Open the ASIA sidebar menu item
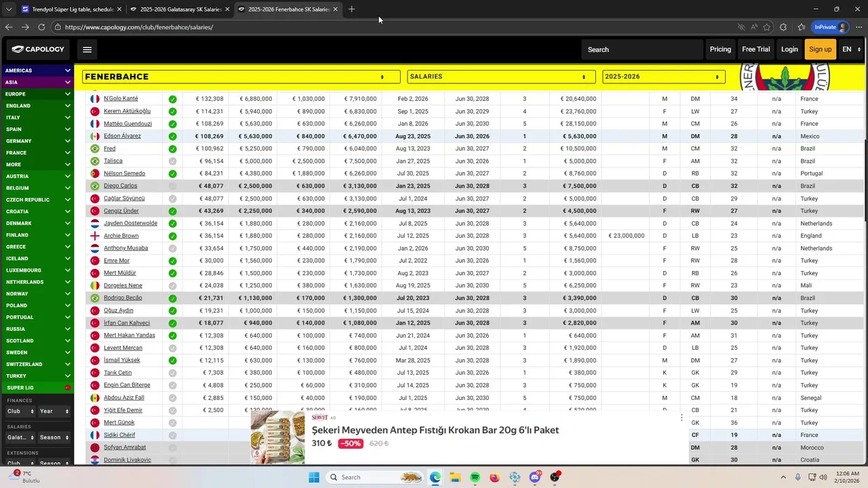This screenshot has height=488, width=868. [37, 82]
